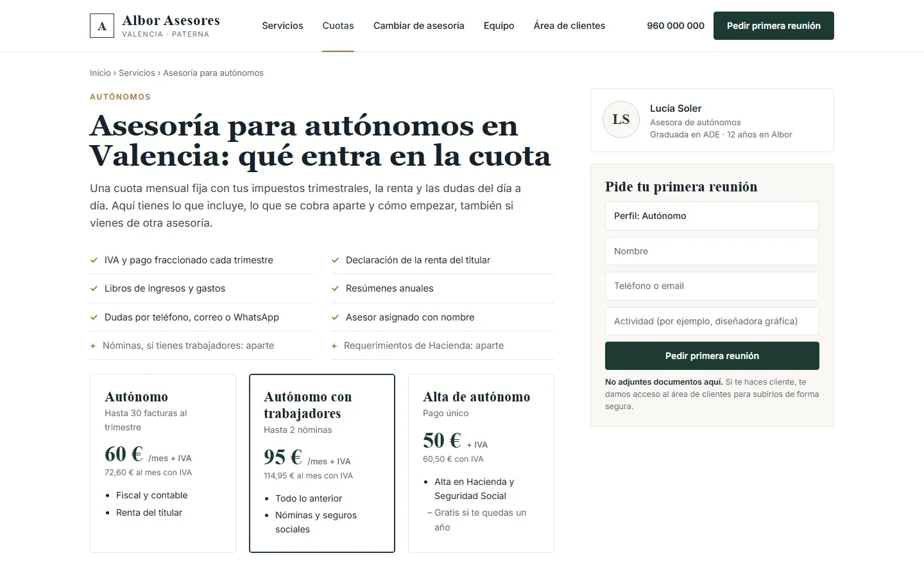
Task: Click the LS avatar of Lucía Soler
Action: pos(621,119)
